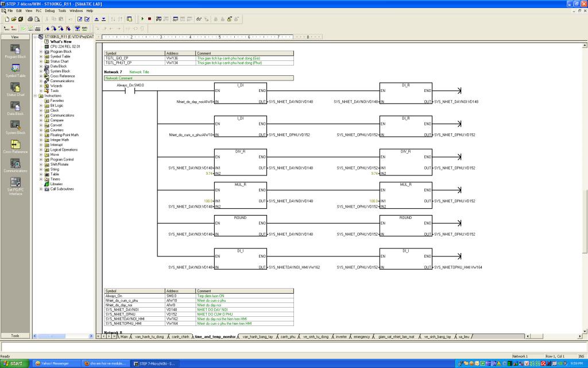Collapse the Instructions tree node
588x368 pixels.
[36, 95]
